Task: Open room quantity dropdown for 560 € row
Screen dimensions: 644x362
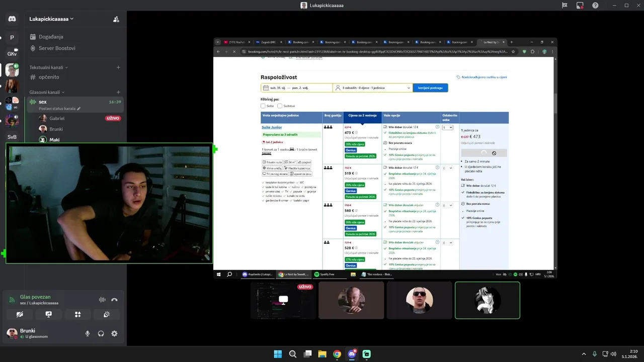Action: pyautogui.click(x=447, y=205)
